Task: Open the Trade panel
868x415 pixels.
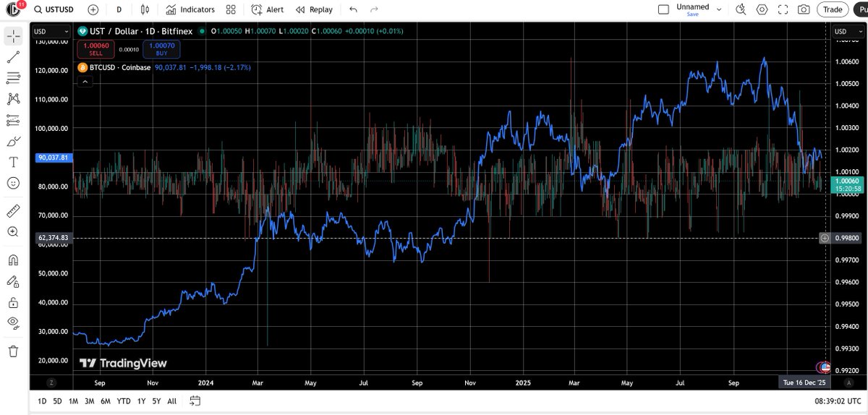Action: coord(833,9)
